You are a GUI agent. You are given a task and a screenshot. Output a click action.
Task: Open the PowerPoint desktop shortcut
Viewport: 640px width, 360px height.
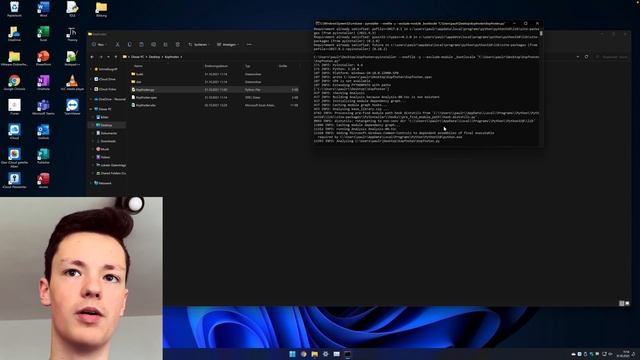click(43, 58)
